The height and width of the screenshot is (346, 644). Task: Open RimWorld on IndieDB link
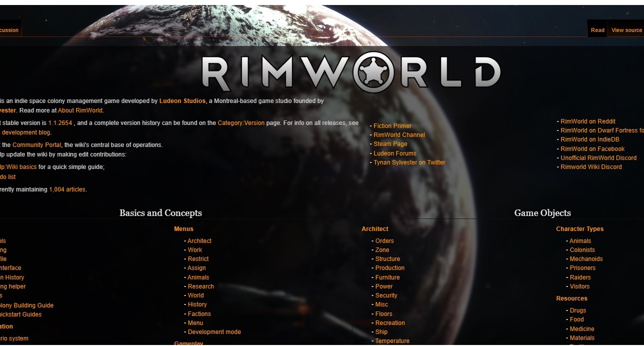[589, 139]
